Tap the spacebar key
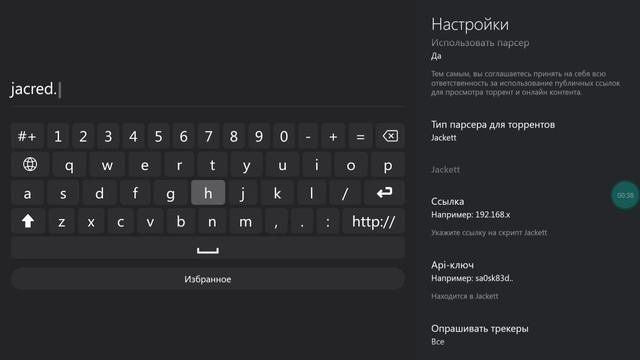Image resolution: width=640 pixels, height=360 pixels. (x=208, y=248)
